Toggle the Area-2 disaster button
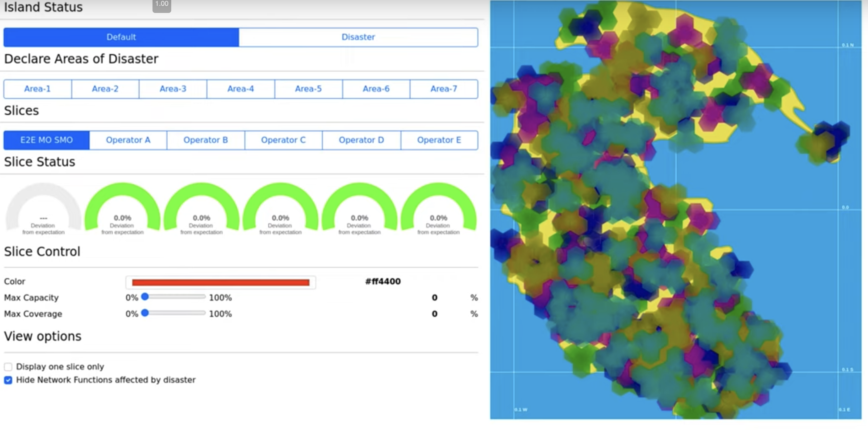Screen dimensions: 868x430 pos(105,89)
